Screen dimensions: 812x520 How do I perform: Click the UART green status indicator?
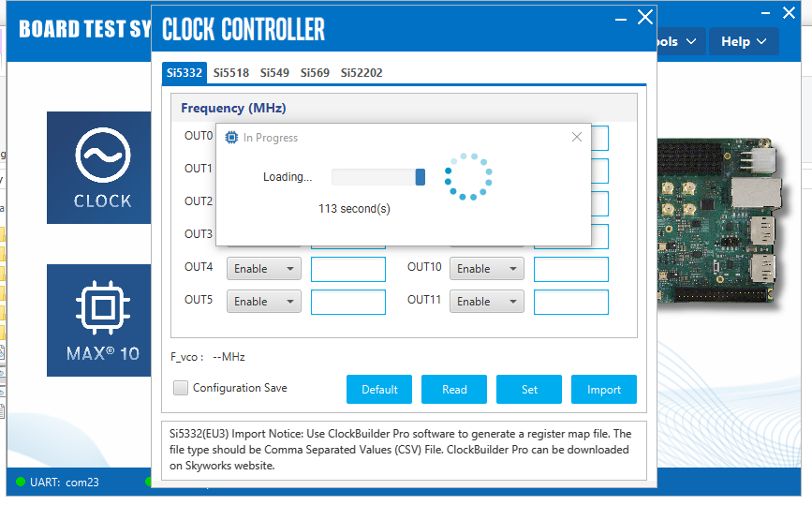click(x=21, y=482)
